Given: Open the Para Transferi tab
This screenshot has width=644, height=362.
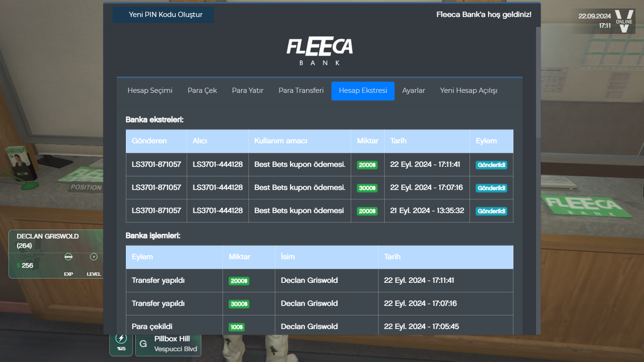Looking at the screenshot, I should pos(301,90).
